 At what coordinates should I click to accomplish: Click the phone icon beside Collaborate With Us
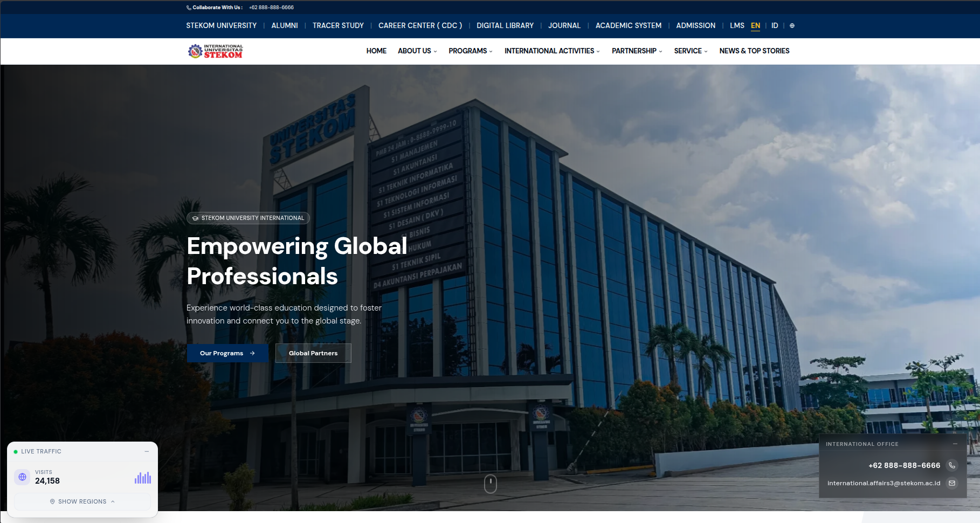189,8
